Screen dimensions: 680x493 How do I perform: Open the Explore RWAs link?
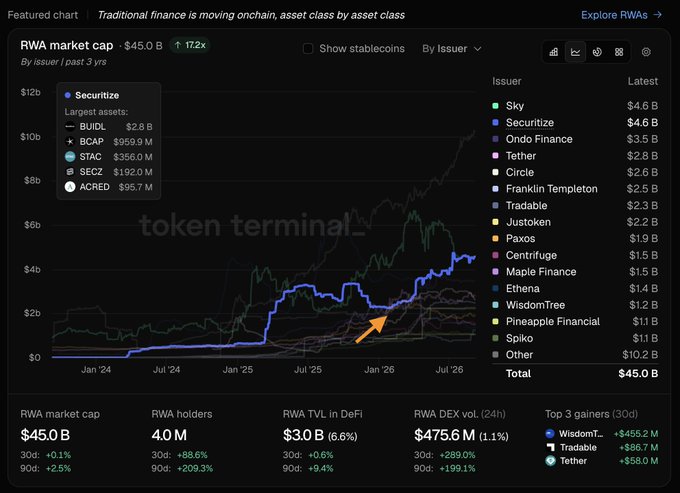click(x=621, y=15)
